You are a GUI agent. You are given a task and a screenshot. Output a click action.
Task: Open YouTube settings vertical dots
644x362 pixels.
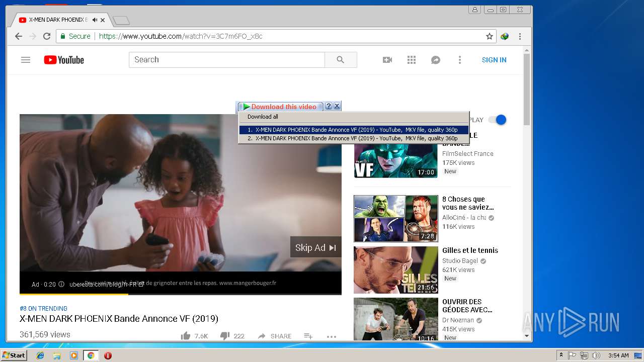coord(459,60)
